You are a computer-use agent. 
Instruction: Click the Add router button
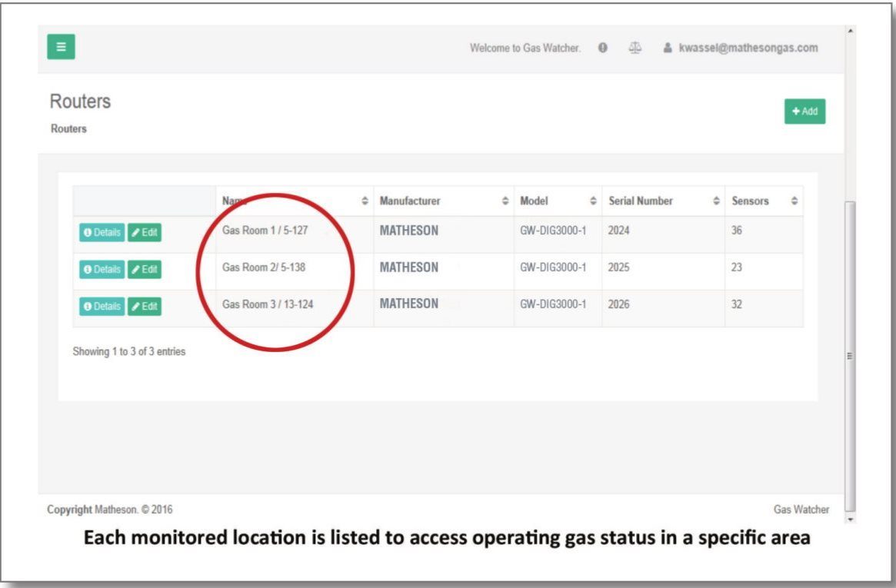pyautogui.click(x=804, y=111)
